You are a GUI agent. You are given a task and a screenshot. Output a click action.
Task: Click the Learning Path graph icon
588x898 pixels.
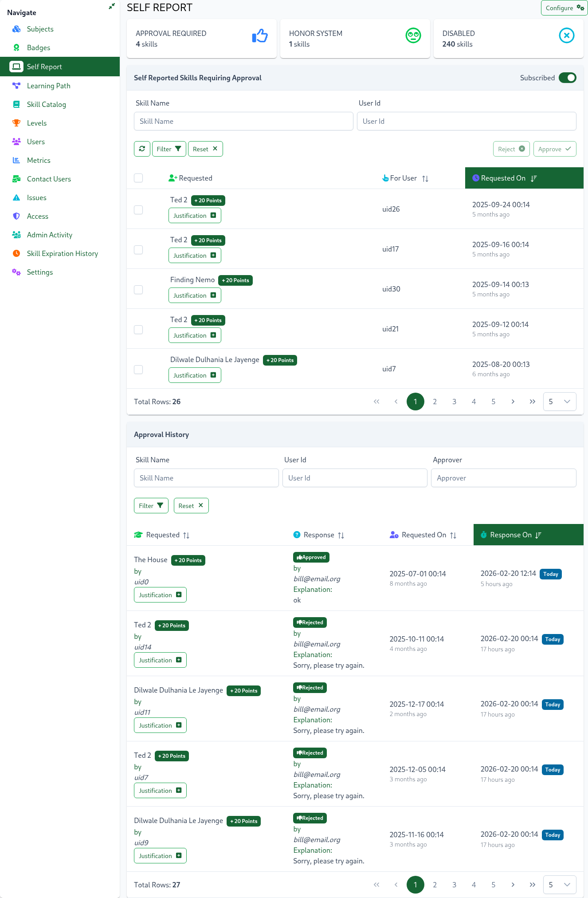coord(16,86)
